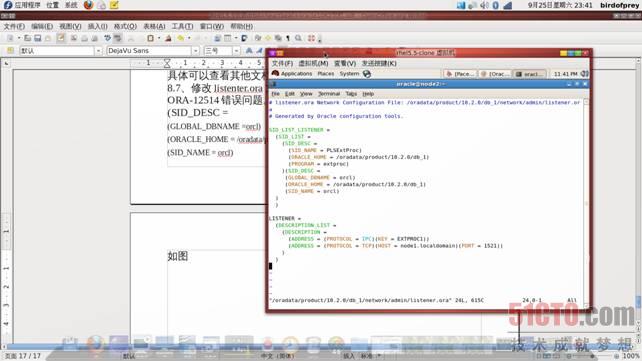Click the 如图 text in the document
Viewport: 642px width, 361px height.
point(178,256)
